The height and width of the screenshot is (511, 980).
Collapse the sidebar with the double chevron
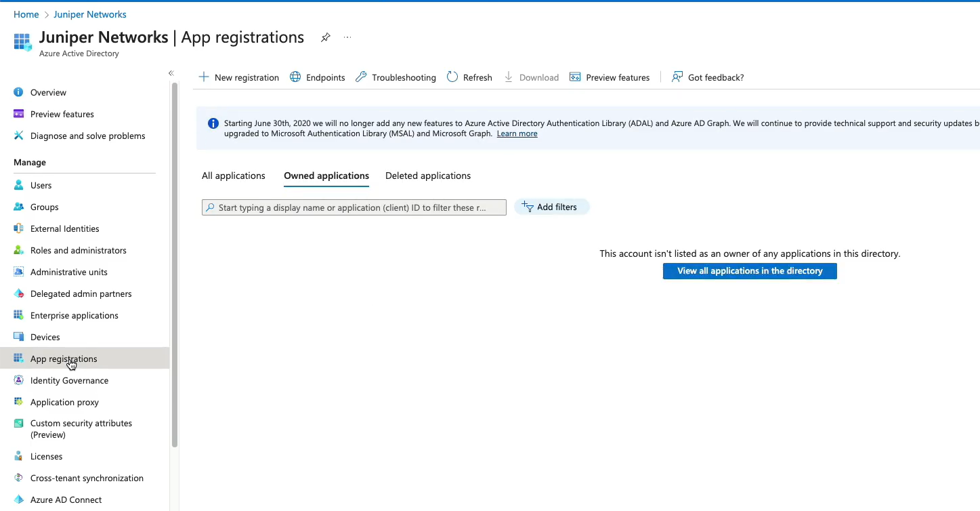(x=171, y=73)
